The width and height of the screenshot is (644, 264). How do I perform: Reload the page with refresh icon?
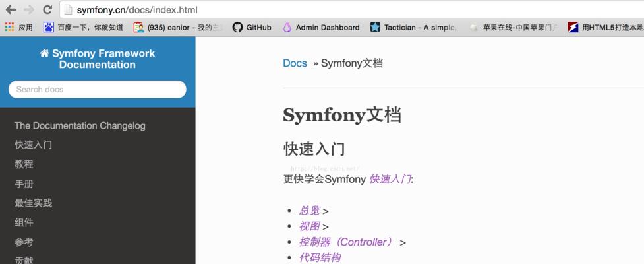tap(47, 9)
